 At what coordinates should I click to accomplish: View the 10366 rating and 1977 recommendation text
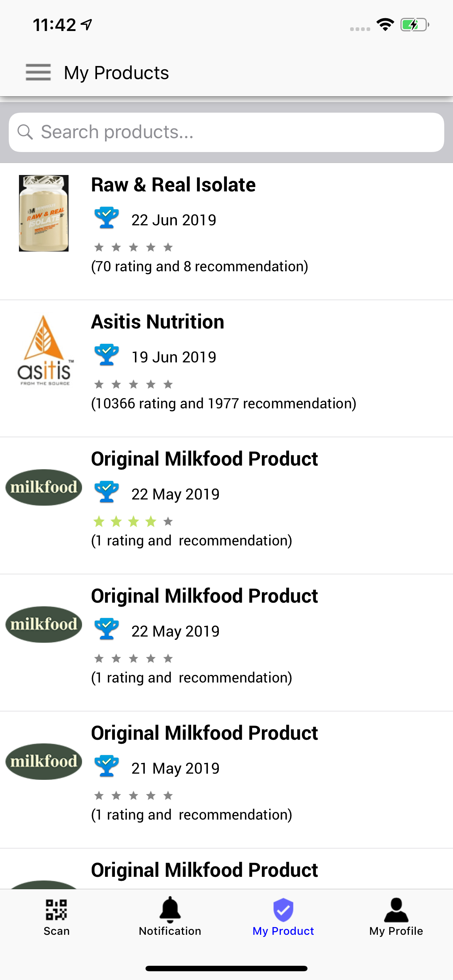224,404
